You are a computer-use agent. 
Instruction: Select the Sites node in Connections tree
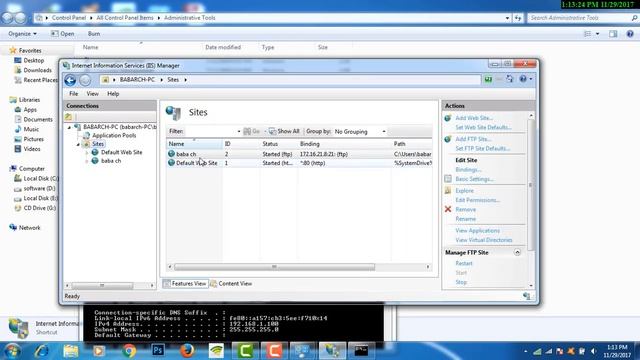98,144
